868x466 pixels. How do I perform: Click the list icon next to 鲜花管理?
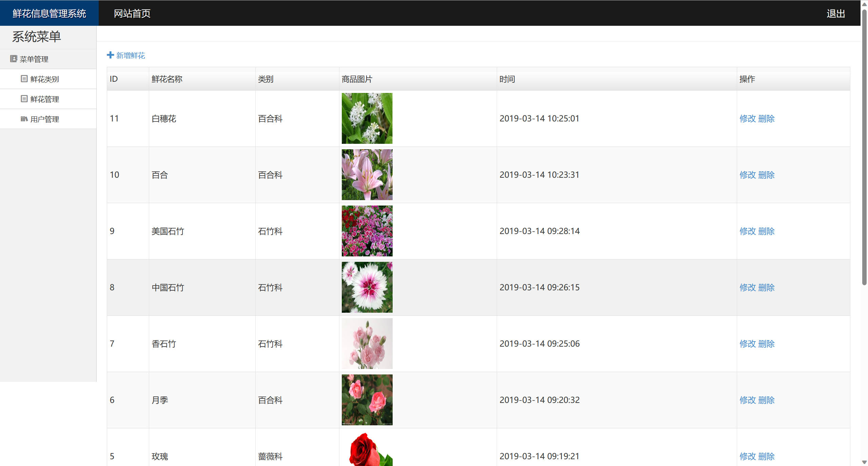pos(24,99)
